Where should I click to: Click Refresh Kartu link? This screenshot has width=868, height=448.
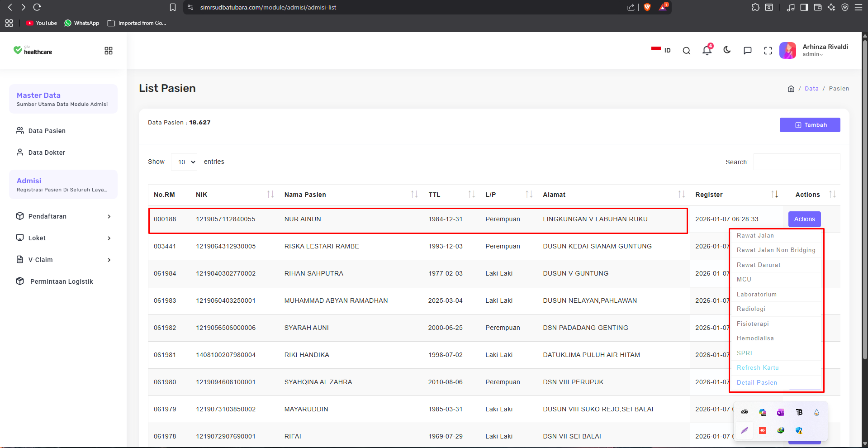pyautogui.click(x=758, y=368)
